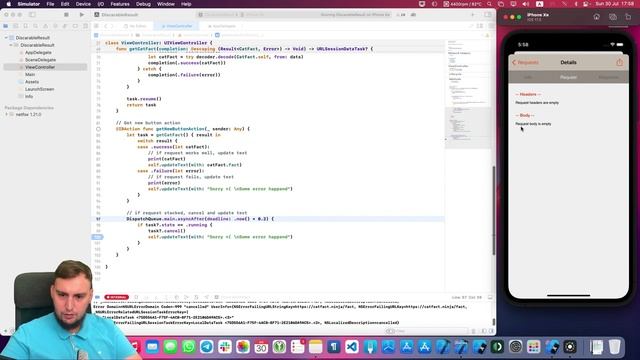Toggle breakpoint at the blue gutter marker
Viewport: 640px width, 360px height.
(98, 237)
